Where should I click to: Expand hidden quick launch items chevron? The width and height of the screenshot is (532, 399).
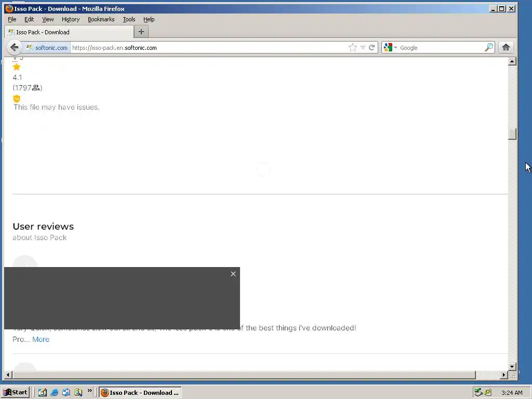coord(89,391)
